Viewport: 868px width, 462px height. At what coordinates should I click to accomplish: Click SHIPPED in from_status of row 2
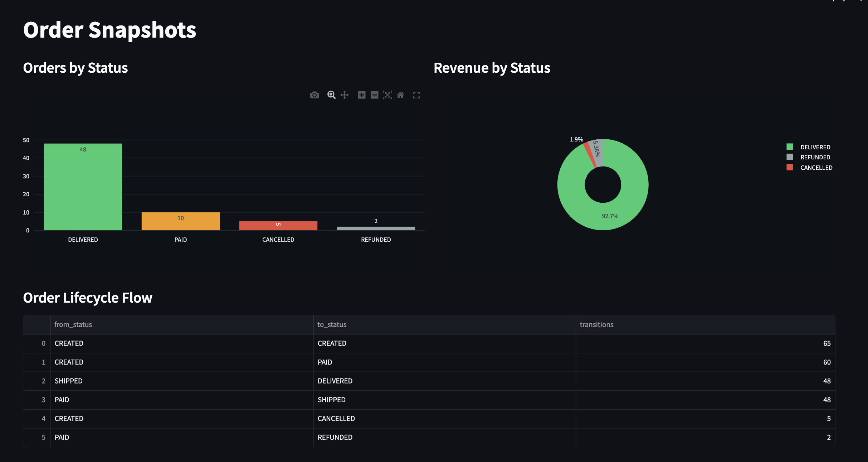(182, 381)
